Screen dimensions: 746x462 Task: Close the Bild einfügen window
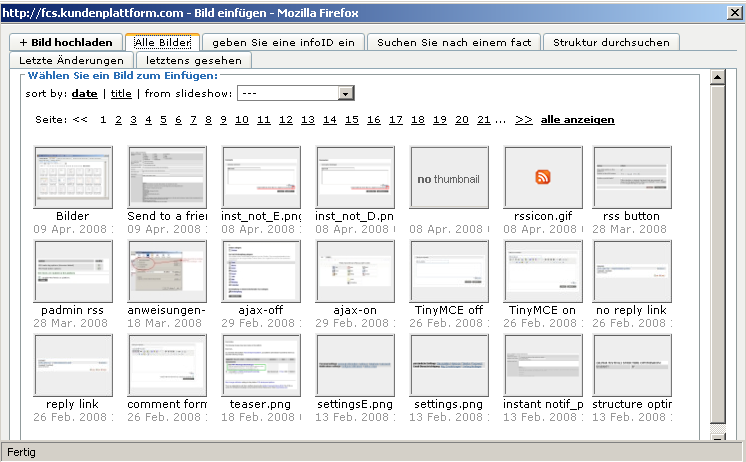[735, 12]
